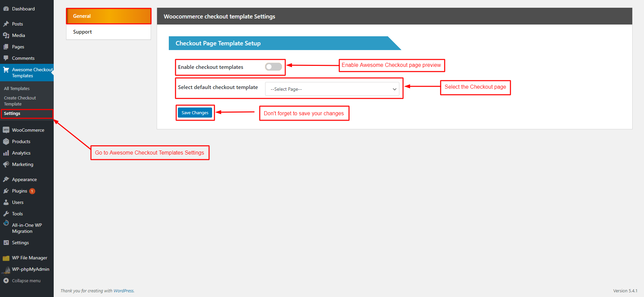Click the Version 5.4.1 footer text
The image size is (644, 297).
point(625,291)
